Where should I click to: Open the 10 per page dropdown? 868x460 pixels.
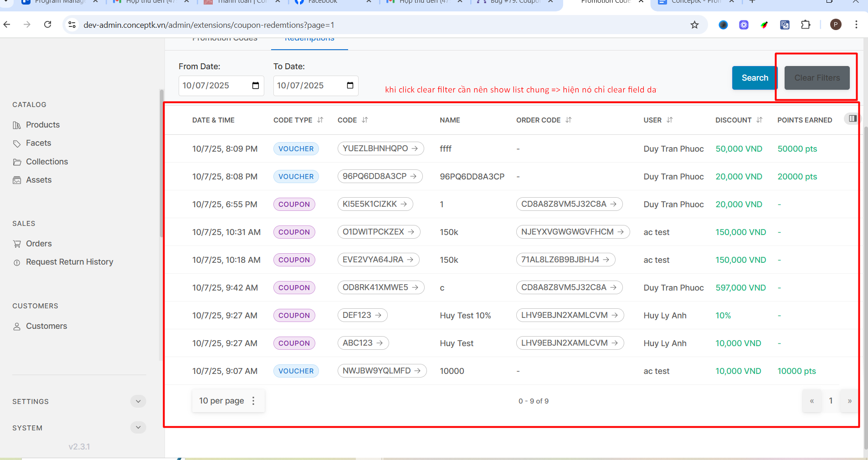pos(228,401)
